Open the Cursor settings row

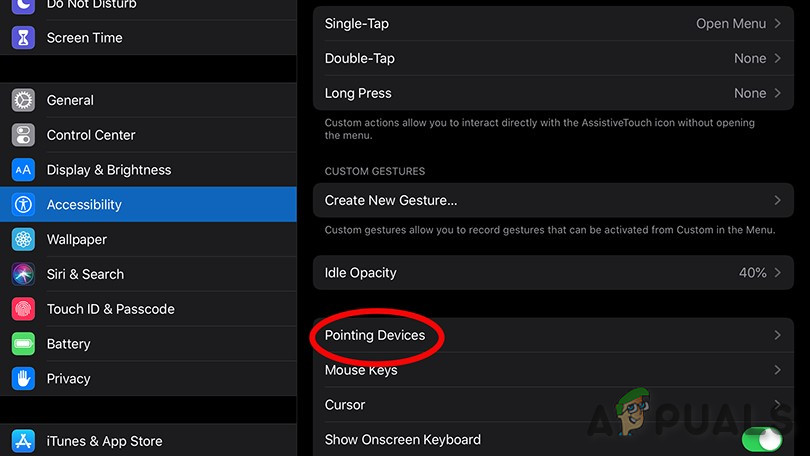(553, 405)
